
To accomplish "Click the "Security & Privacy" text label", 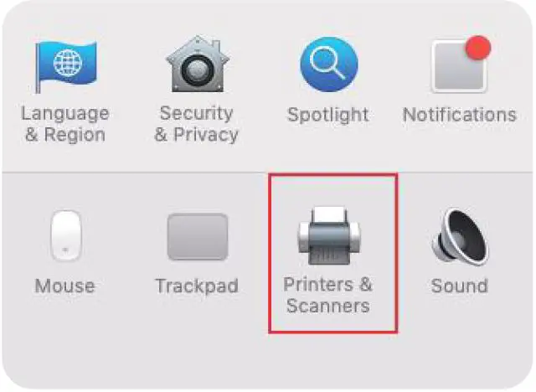I will [196, 124].
